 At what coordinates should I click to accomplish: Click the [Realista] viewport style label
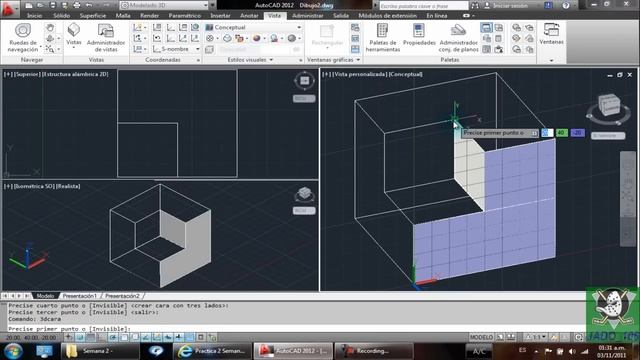pos(68,186)
